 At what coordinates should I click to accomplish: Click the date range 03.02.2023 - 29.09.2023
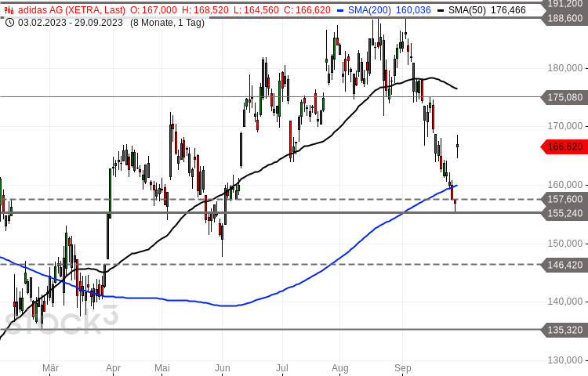[70, 23]
